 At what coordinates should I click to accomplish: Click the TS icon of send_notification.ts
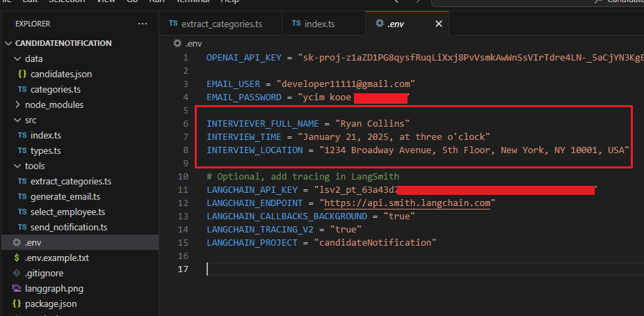click(22, 227)
